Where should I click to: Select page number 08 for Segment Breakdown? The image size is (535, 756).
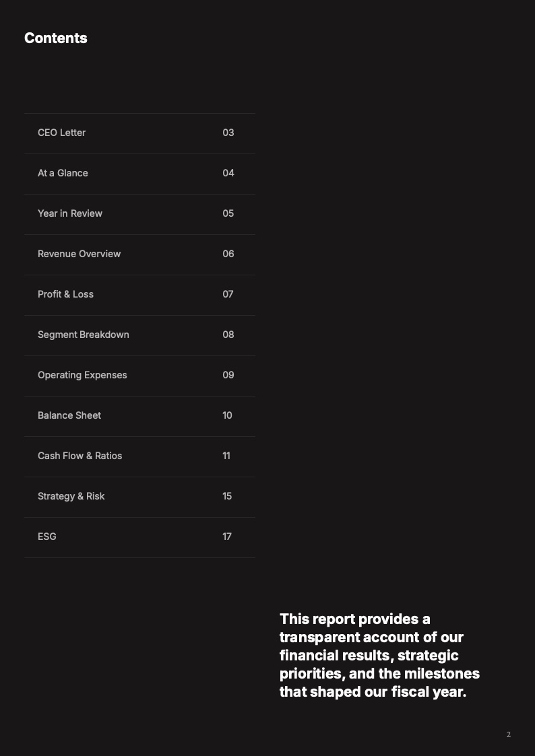[228, 335]
